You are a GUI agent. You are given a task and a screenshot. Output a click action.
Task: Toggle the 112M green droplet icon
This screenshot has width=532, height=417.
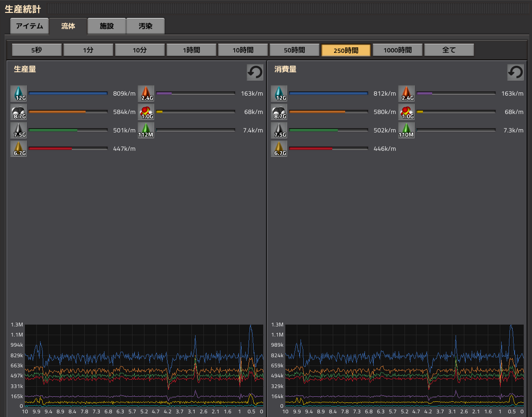pyautogui.click(x=146, y=130)
